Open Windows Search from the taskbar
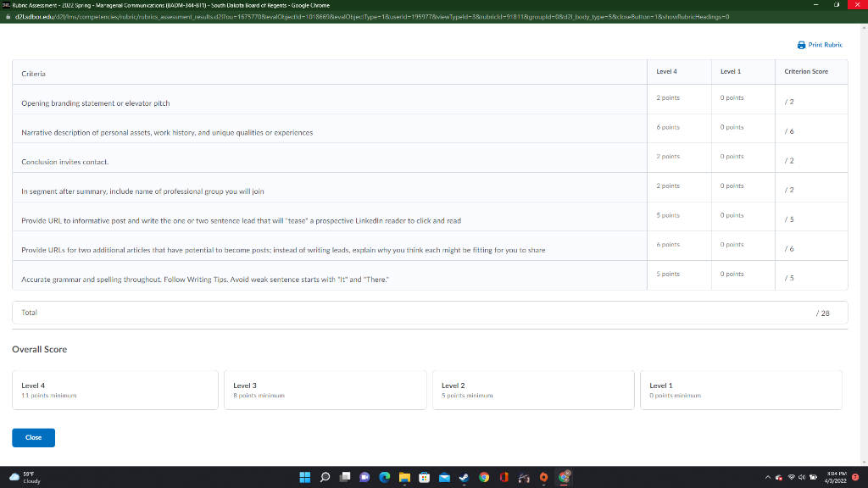Image resolution: width=868 pixels, height=488 pixels. [325, 477]
